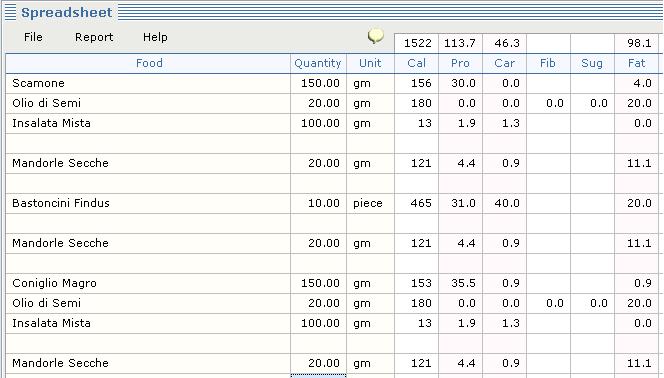
Task: Click the Spreadsheet panel grip handle
Action: 11,12
